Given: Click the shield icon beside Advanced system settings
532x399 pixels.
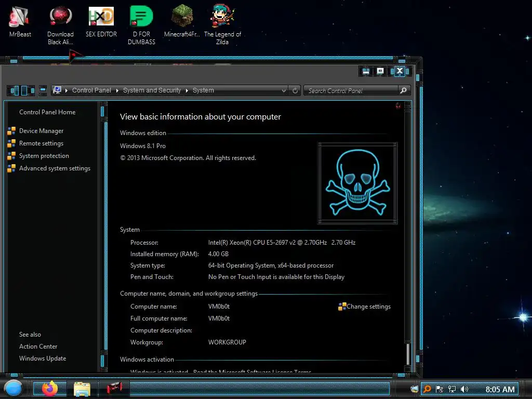Looking at the screenshot, I should (x=11, y=168).
